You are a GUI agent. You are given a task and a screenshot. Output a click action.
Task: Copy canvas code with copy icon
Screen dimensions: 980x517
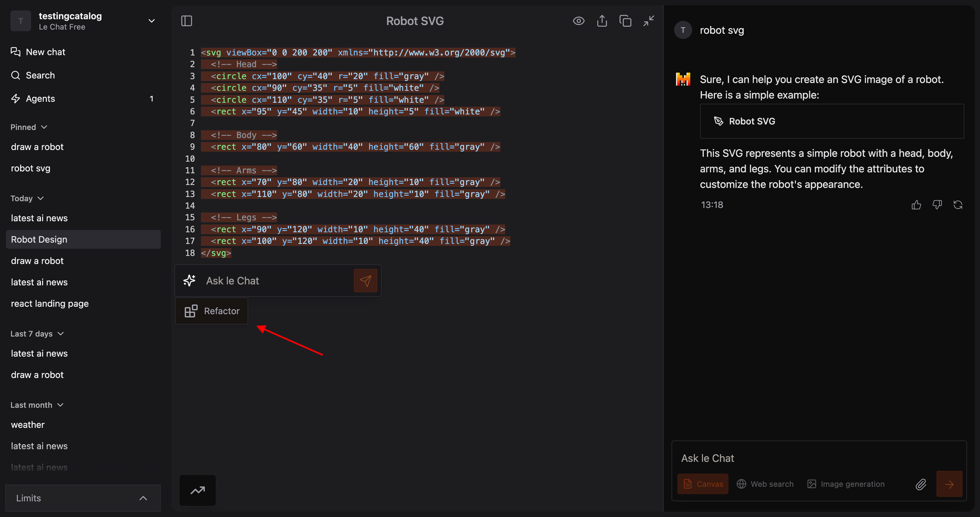pyautogui.click(x=625, y=21)
